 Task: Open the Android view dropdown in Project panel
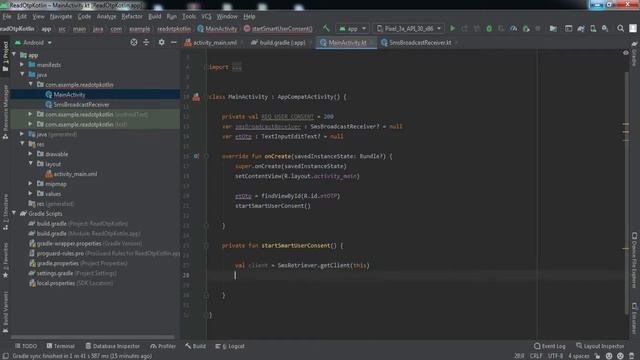click(33, 42)
